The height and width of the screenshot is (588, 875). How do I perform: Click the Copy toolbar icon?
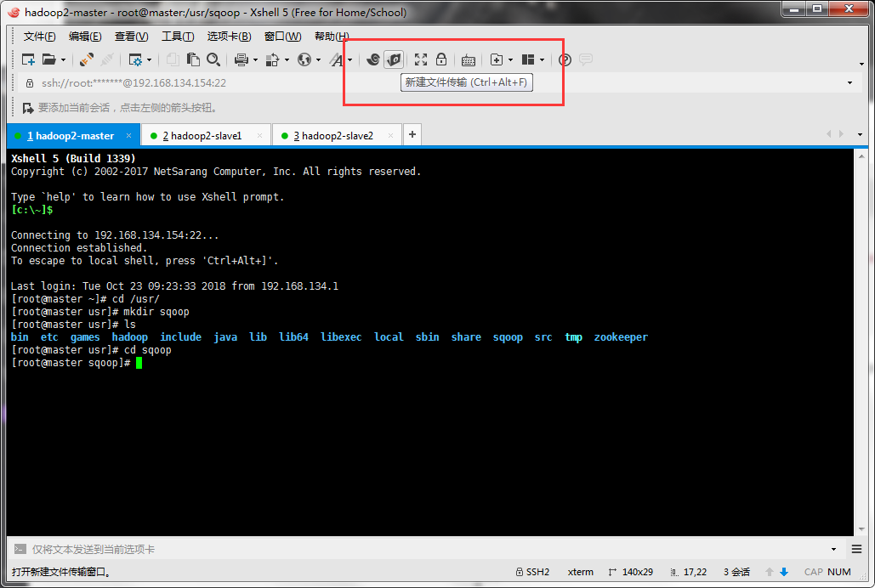coord(173,59)
